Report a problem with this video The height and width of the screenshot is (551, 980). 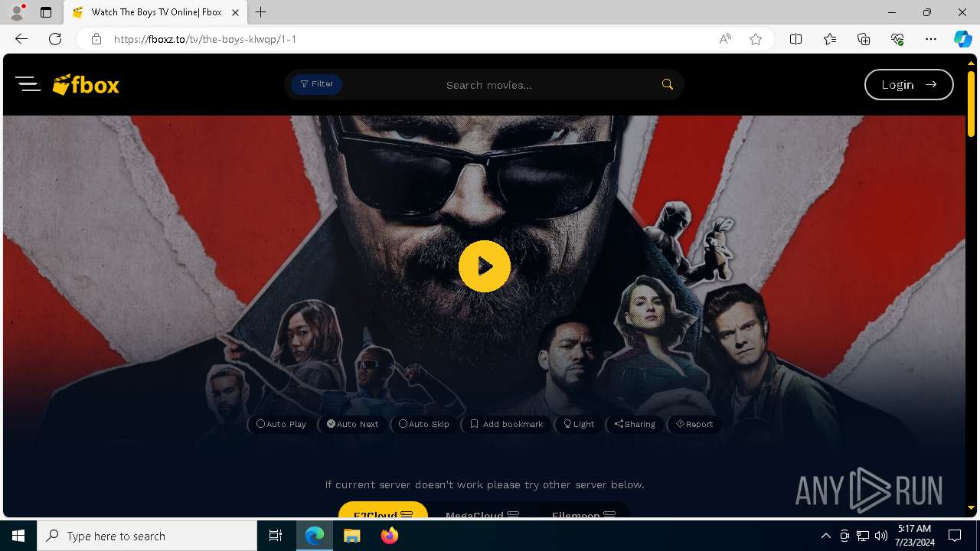point(694,424)
